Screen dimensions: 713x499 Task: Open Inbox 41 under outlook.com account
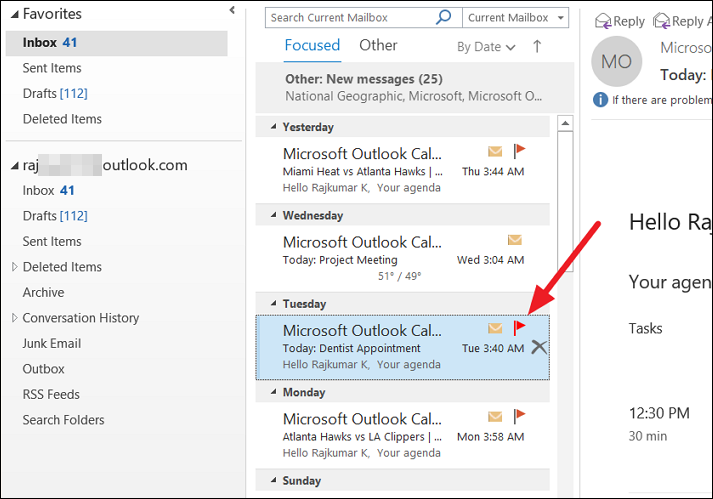pos(48,191)
